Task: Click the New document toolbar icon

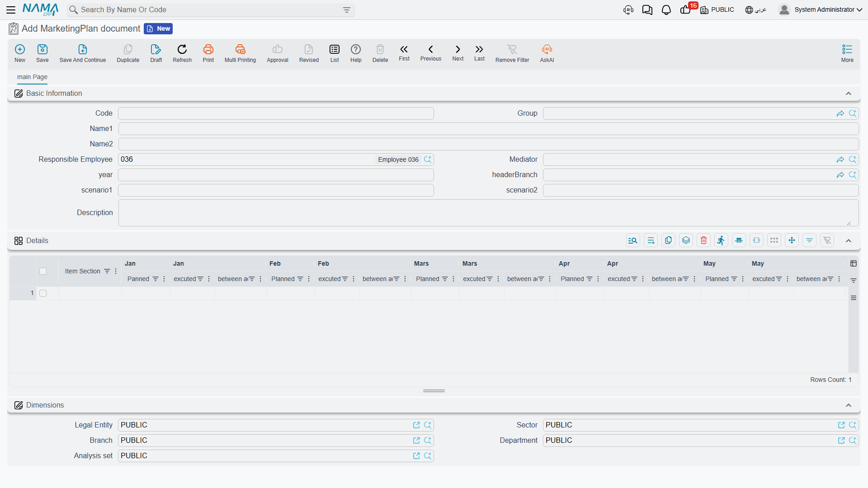Action: pyautogui.click(x=20, y=49)
